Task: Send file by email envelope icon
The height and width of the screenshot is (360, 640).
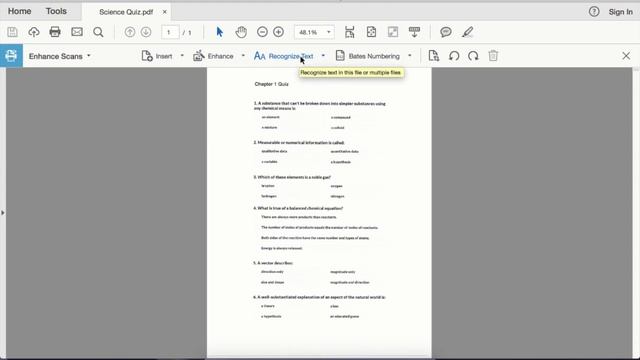Action: 77,32
